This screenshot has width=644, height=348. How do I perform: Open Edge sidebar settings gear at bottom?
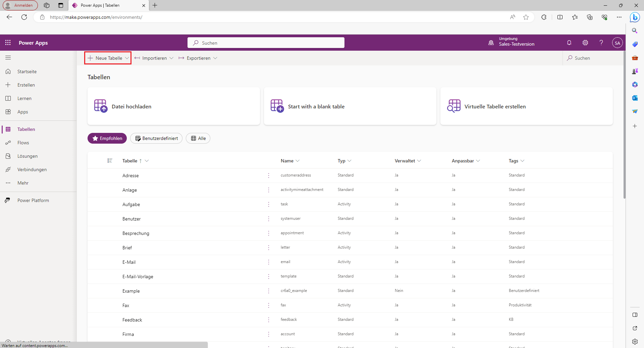pos(635,342)
